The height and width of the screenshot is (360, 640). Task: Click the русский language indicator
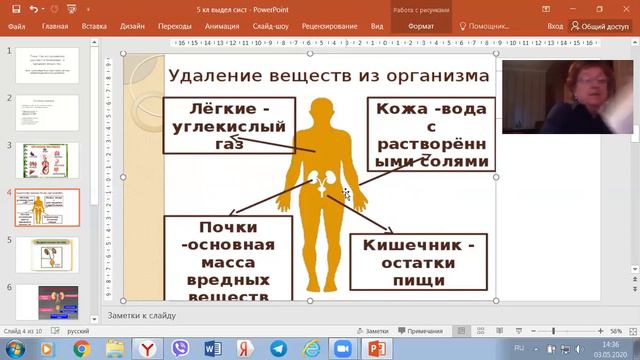78,331
